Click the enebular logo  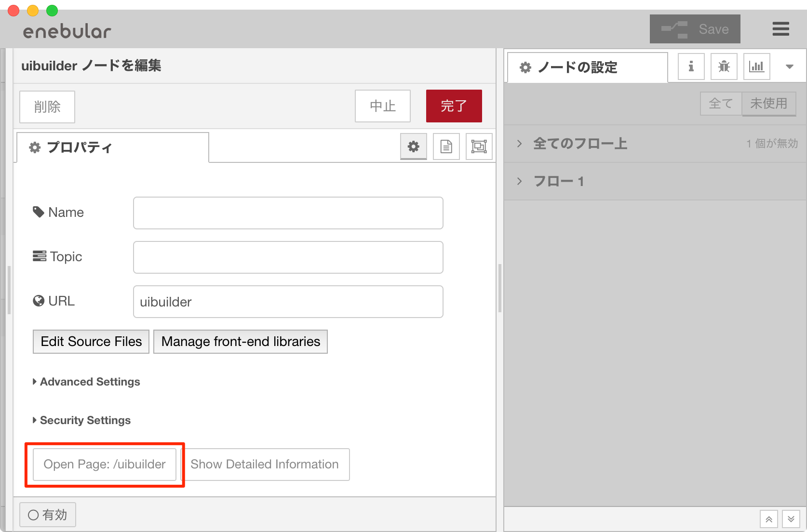67,31
